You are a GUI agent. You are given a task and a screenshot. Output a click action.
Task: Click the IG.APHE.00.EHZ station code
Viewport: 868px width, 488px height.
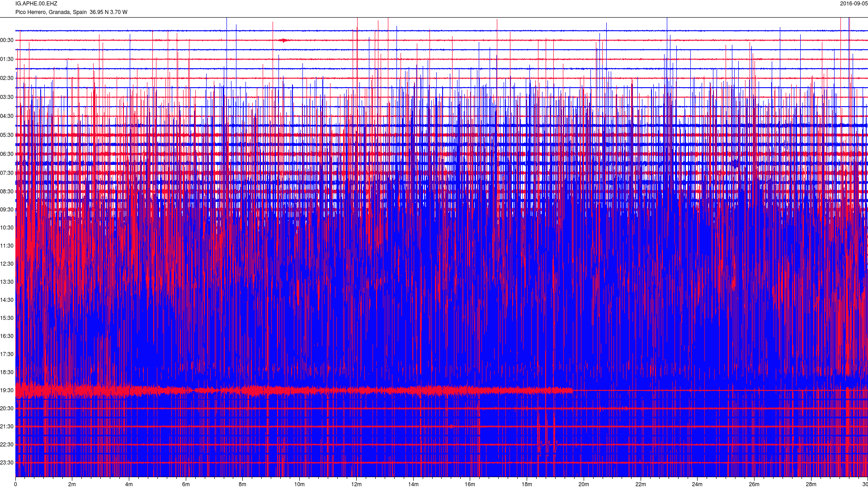[x=36, y=4]
